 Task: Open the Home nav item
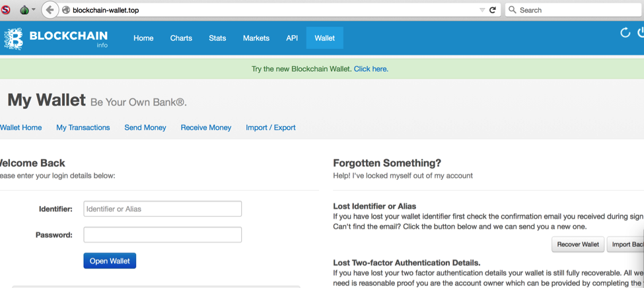pos(143,38)
